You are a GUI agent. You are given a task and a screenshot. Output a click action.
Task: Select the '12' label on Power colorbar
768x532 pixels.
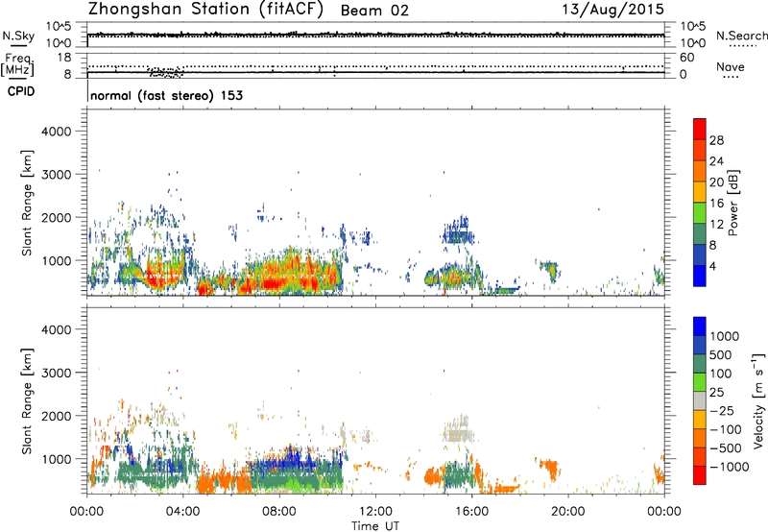[716, 225]
